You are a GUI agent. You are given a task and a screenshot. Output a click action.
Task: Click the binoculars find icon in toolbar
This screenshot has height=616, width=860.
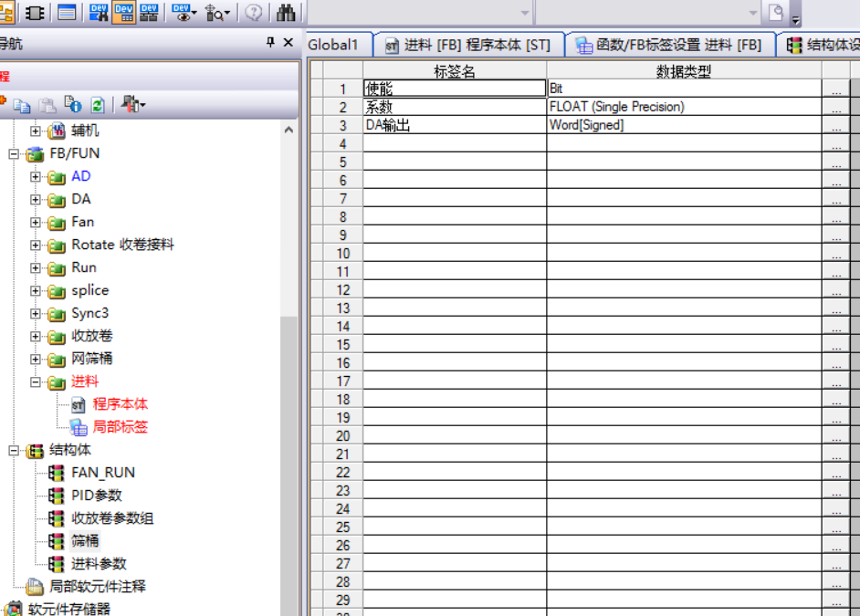pos(286,12)
